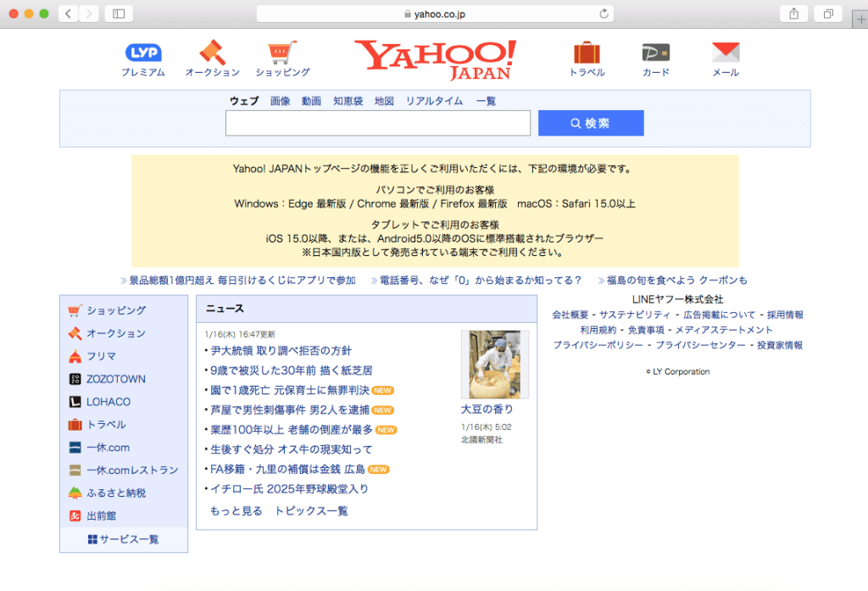Open the 大豆の香り caption link
Image resolution: width=868 pixels, height=591 pixels.
(x=487, y=410)
